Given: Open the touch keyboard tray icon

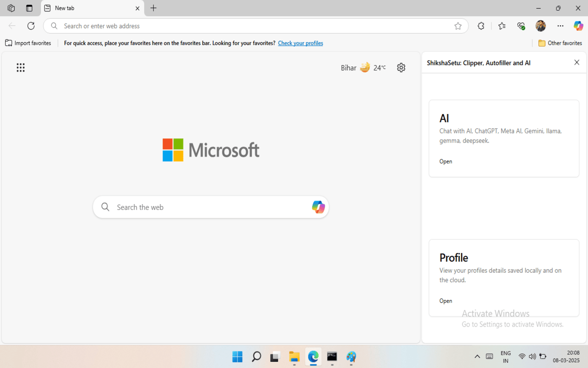Looking at the screenshot, I should pos(490,356).
